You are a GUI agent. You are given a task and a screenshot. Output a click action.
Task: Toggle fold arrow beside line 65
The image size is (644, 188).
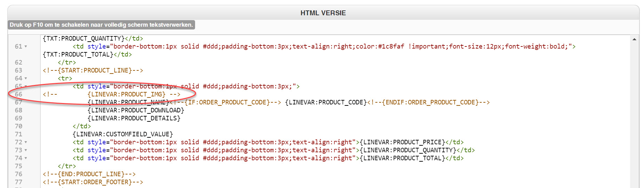[x=26, y=86]
